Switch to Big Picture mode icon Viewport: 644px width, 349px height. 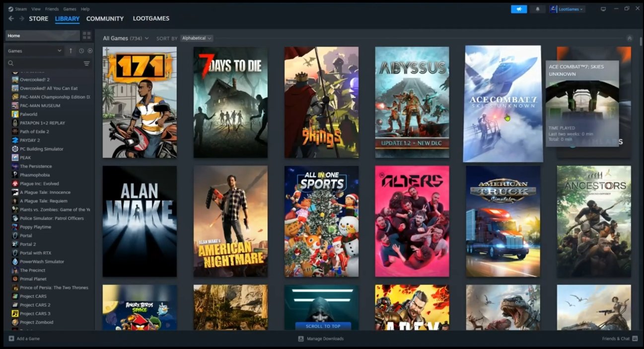point(603,9)
